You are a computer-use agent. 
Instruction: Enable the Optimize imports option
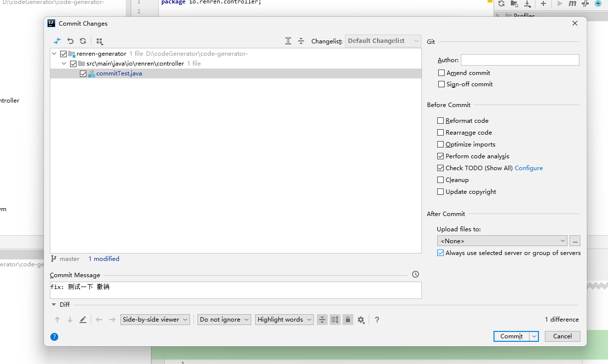(x=440, y=144)
